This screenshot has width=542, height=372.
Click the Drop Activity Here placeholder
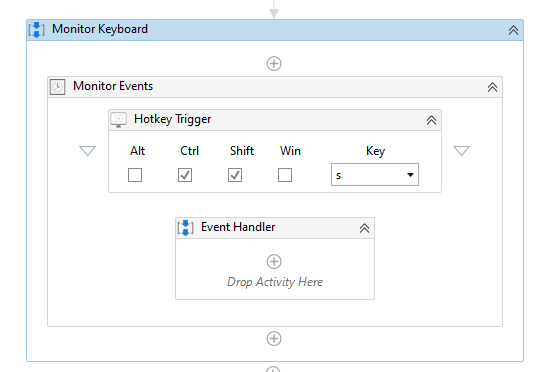click(275, 282)
